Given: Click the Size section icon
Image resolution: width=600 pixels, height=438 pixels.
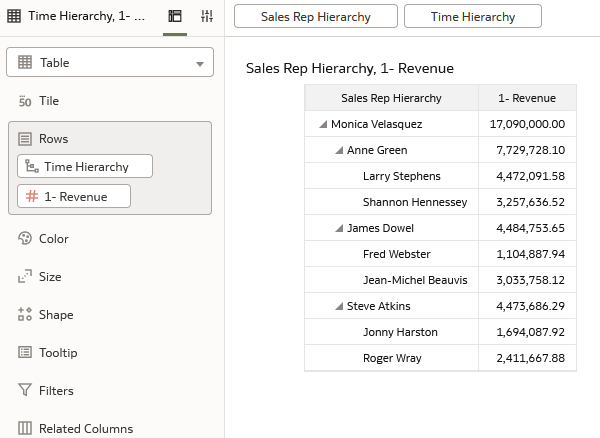Looking at the screenshot, I should 26,277.
